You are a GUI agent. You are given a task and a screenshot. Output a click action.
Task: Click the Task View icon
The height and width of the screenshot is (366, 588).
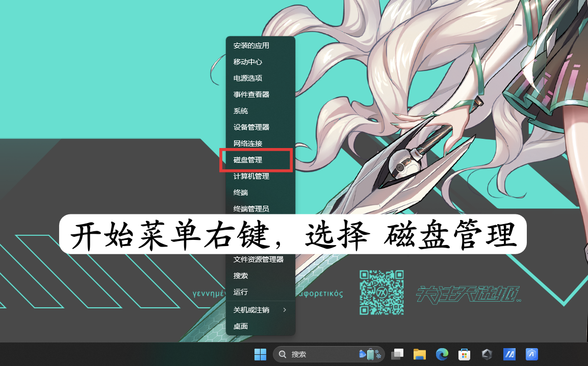point(397,354)
